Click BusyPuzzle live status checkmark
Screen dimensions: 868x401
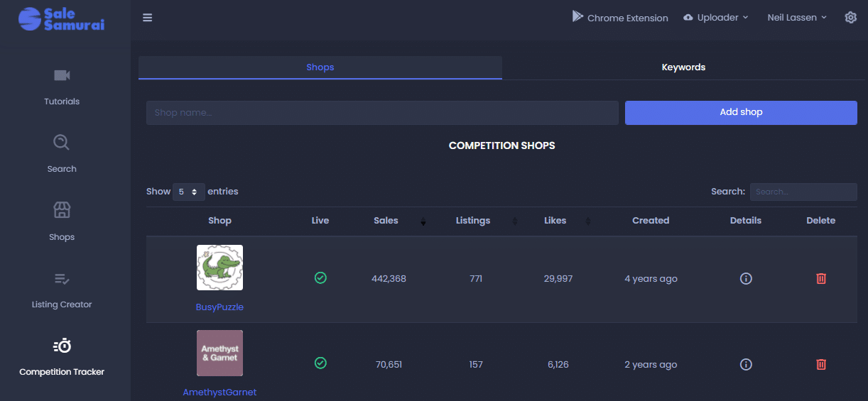click(x=320, y=278)
